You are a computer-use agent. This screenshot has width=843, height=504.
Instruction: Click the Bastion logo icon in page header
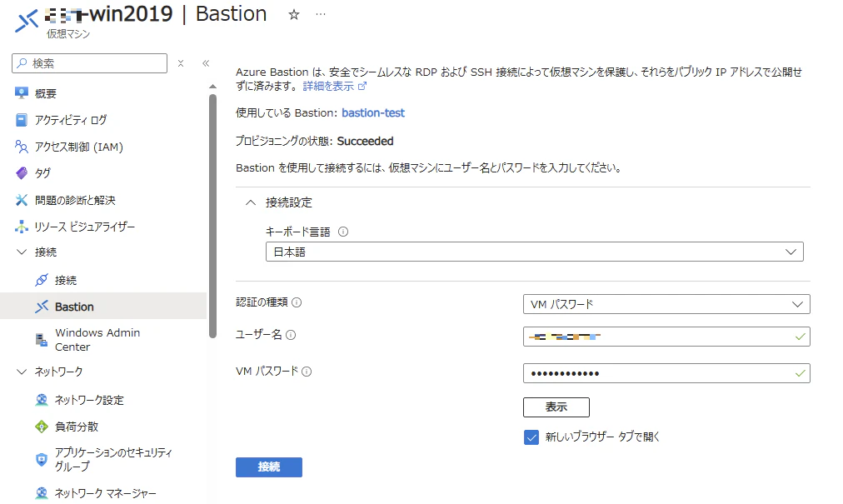click(27, 21)
